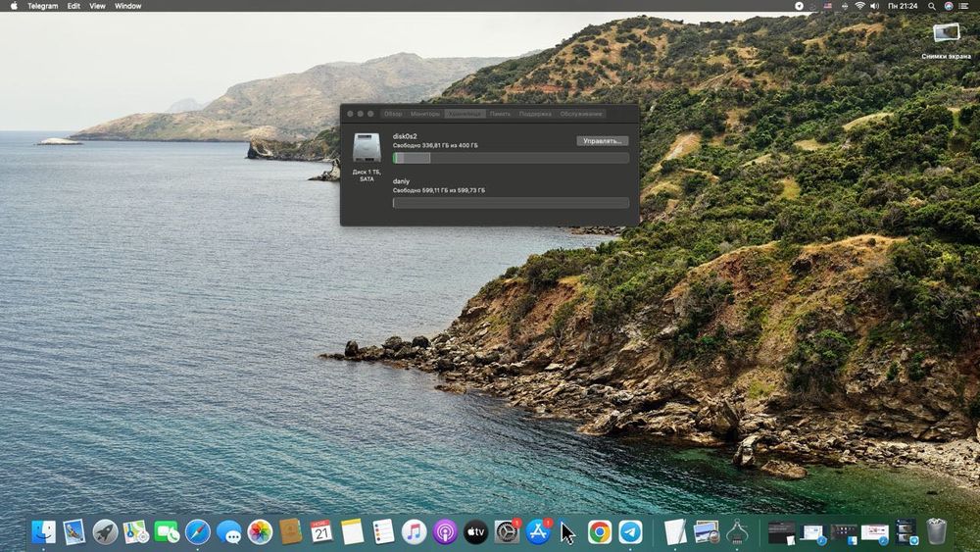Open Photos from the Dock
Viewport: 980px width, 552px height.
click(x=260, y=532)
